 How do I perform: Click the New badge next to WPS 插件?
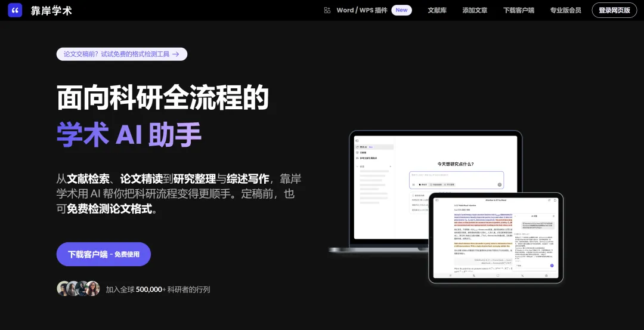point(402,10)
